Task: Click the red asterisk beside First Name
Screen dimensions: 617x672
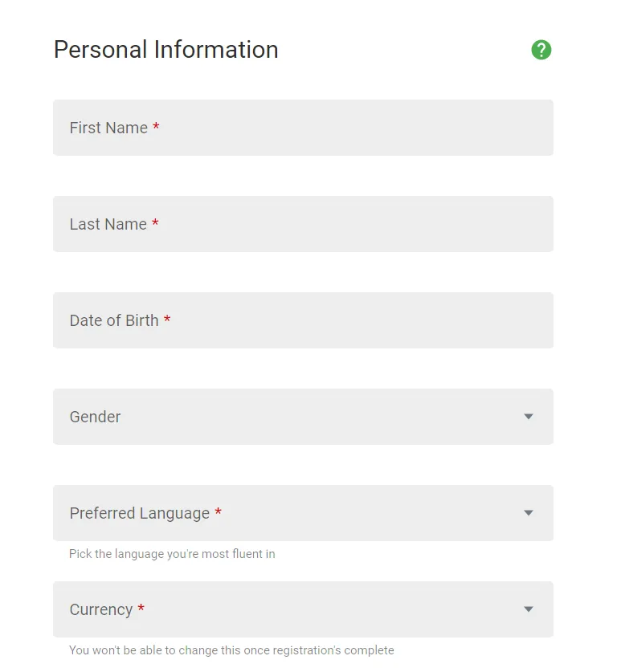Action: (x=156, y=128)
